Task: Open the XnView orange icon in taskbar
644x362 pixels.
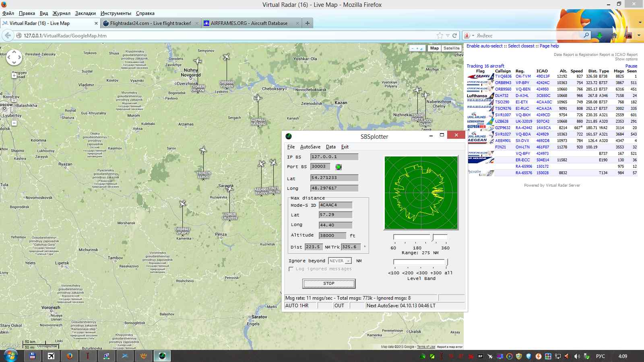Action: click(x=144, y=356)
